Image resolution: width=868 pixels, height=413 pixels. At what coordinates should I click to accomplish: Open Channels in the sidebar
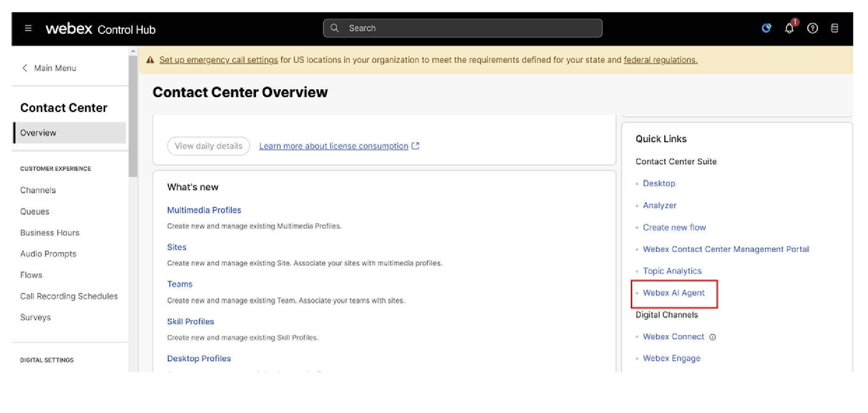coord(38,190)
